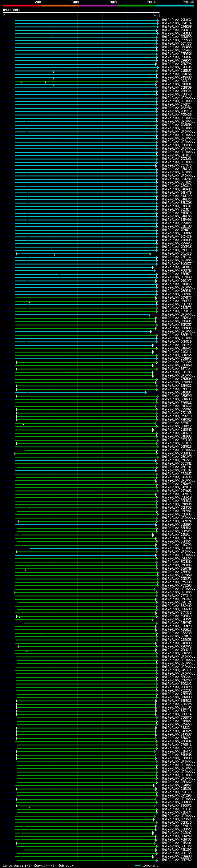Select the UniRef100_A6RFG6 entry
This screenshot has width=197, height=868.
pos(177,840)
